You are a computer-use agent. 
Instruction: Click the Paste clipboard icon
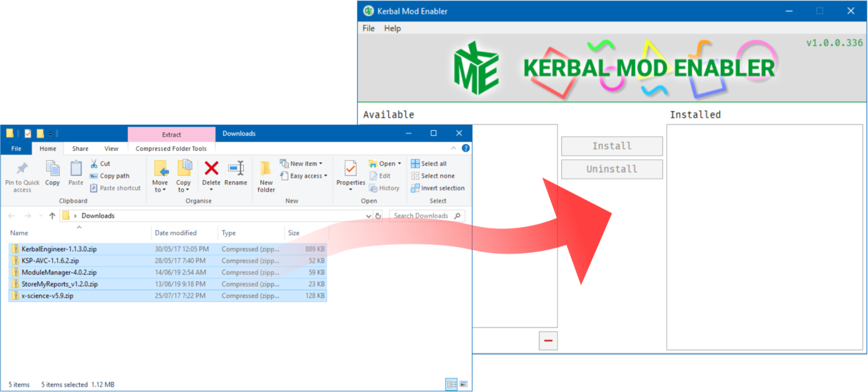(x=76, y=169)
